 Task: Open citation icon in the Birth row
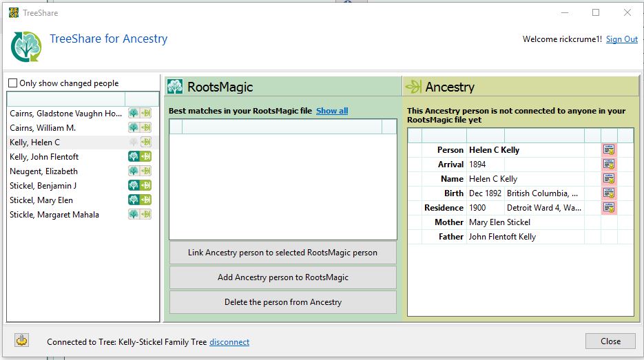point(609,193)
